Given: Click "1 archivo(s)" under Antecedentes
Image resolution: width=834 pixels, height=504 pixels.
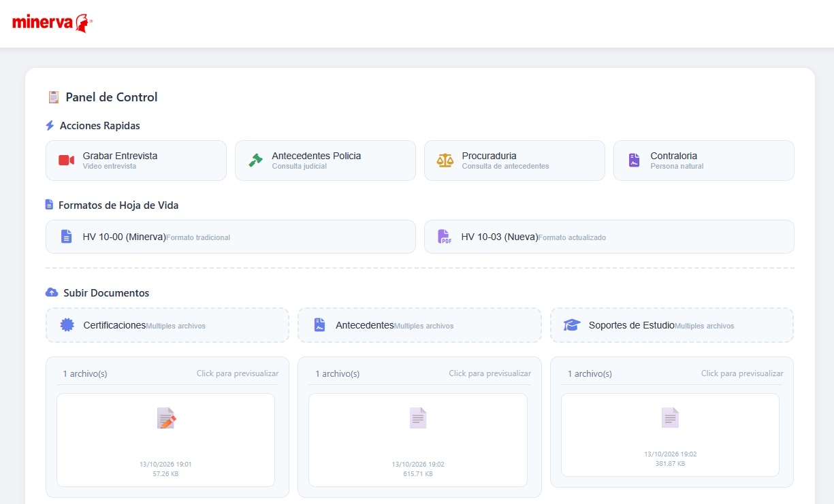Looking at the screenshot, I should tap(337, 373).
